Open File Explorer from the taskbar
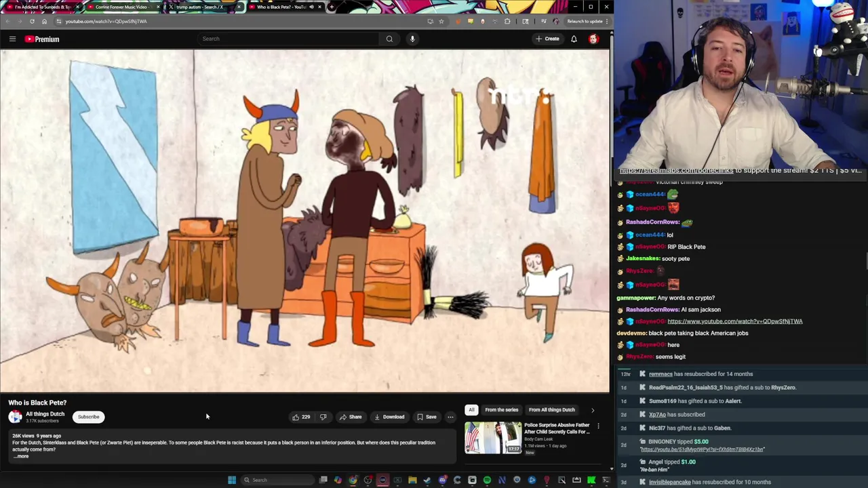This screenshot has height=488, width=868. tap(412, 480)
